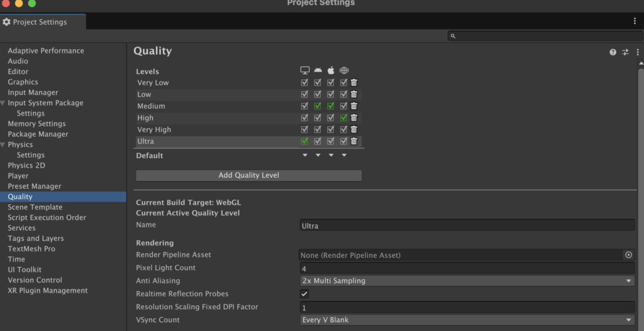Open the Quality help documentation icon
The width and height of the screenshot is (644, 331).
[x=613, y=52]
